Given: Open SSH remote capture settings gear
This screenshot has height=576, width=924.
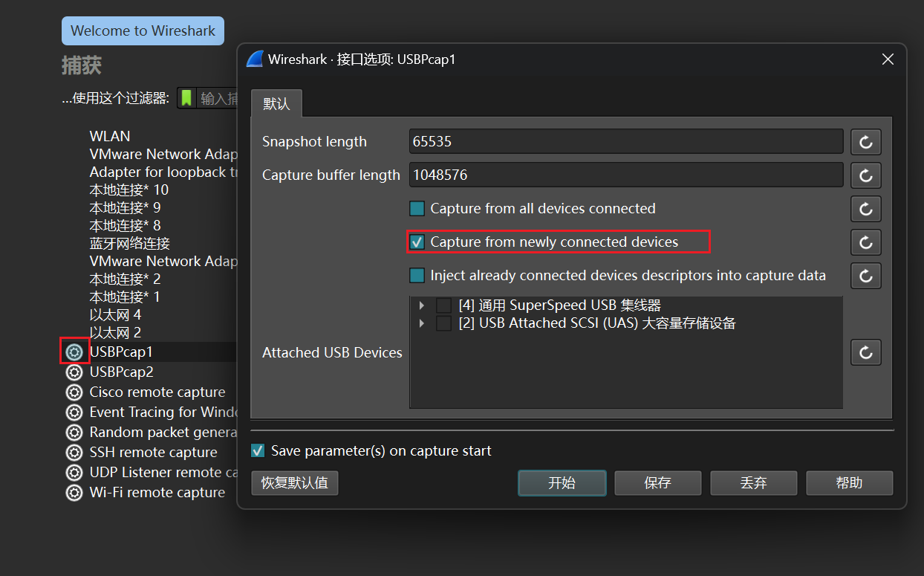Looking at the screenshot, I should click(x=74, y=452).
